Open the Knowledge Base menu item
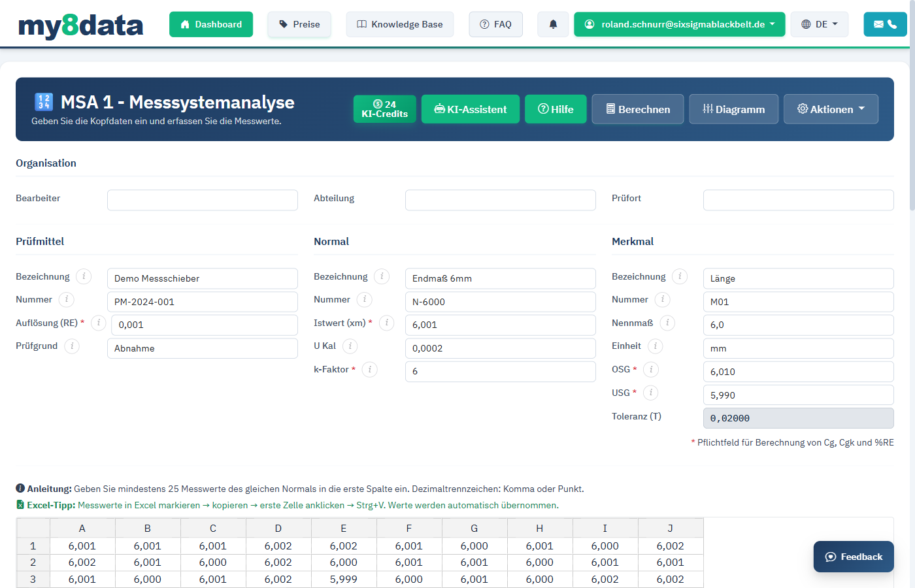Image resolution: width=915 pixels, height=588 pixels. (400, 24)
